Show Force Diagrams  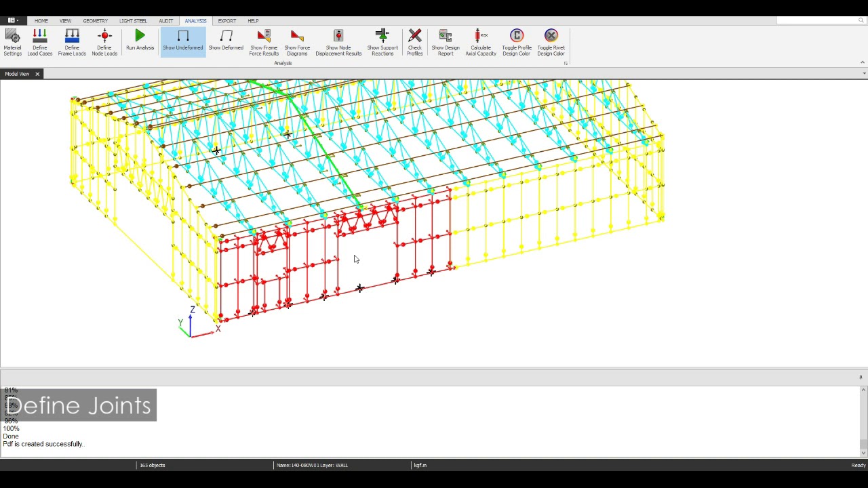[x=297, y=42]
